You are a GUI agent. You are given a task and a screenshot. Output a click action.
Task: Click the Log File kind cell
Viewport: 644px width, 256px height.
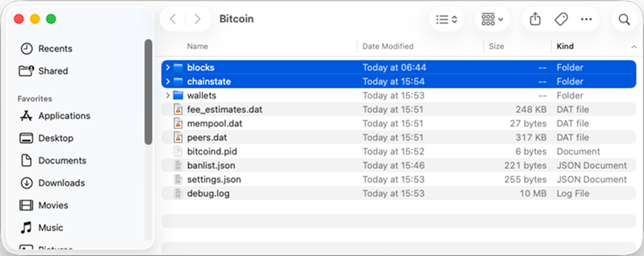click(x=573, y=194)
